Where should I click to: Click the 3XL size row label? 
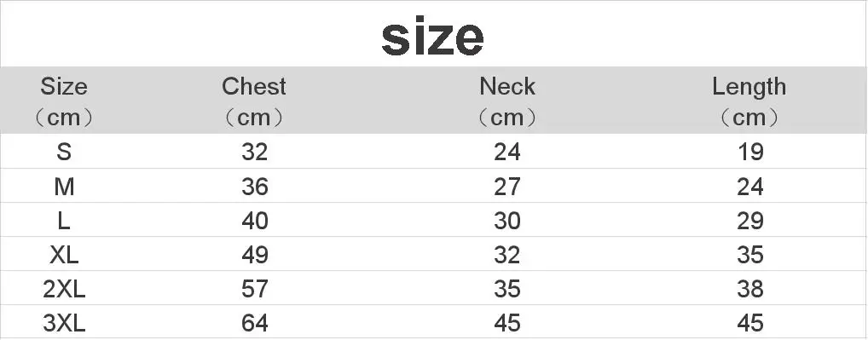tap(64, 323)
